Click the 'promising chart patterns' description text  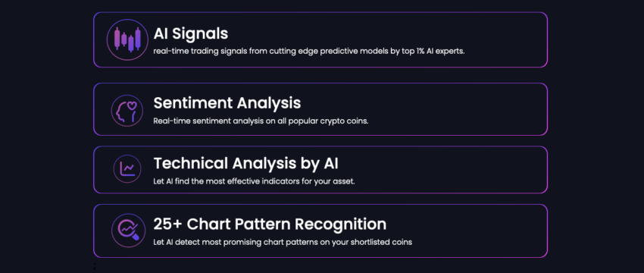pyautogui.click(x=283, y=242)
